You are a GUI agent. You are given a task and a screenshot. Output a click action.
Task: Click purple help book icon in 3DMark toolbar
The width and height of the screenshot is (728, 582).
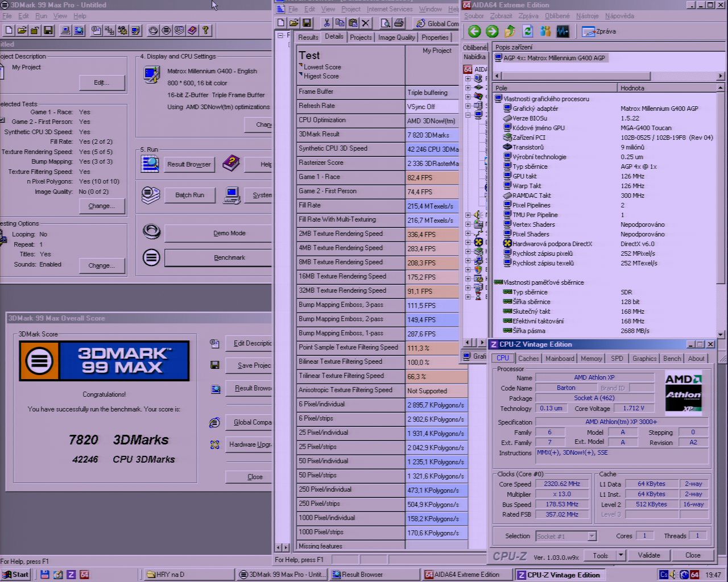192,30
